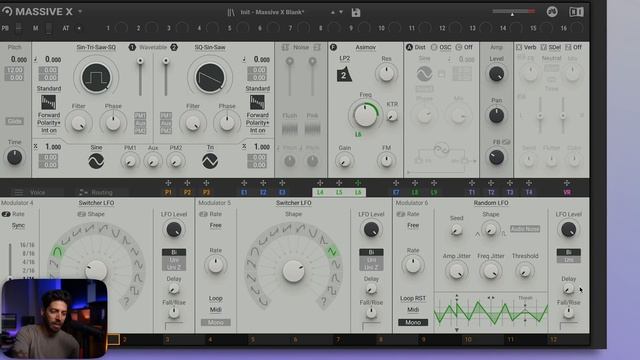Save the preset with the floppy disk icon
The width and height of the screenshot is (640, 360).
pyautogui.click(x=356, y=12)
